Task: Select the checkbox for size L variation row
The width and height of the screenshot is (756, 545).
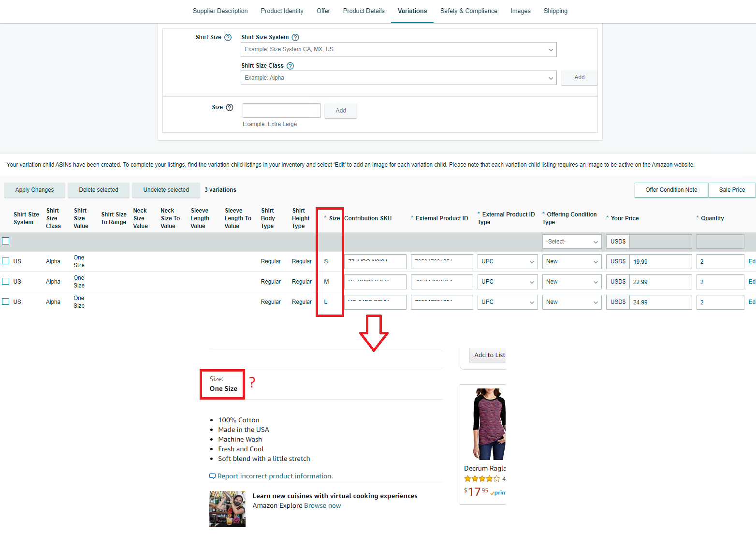Action: coord(6,301)
